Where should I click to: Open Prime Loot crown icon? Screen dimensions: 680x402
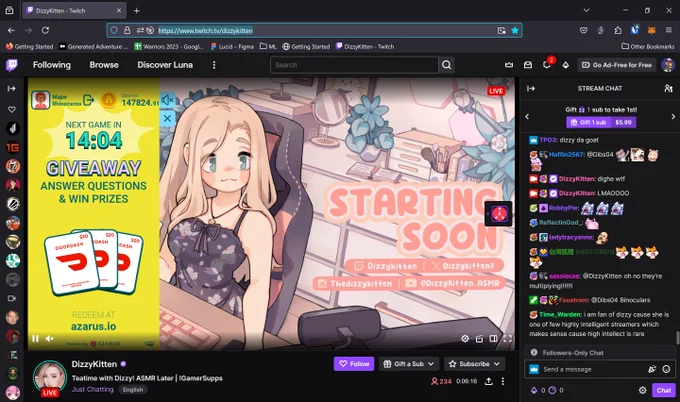tap(509, 65)
